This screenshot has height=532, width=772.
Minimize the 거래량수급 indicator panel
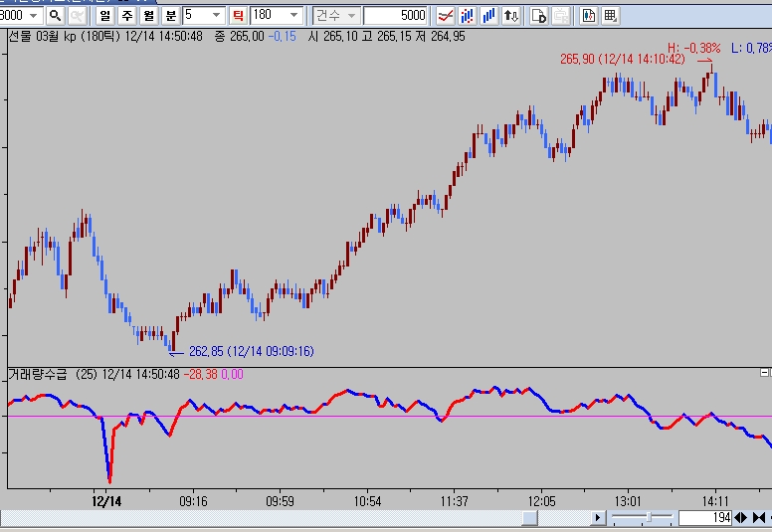pos(764,373)
